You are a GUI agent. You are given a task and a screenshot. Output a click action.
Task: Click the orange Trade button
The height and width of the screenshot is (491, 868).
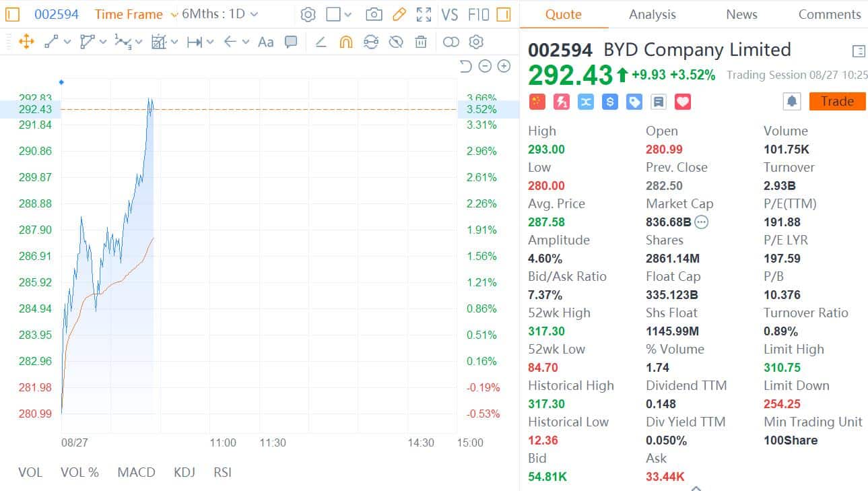pos(837,102)
